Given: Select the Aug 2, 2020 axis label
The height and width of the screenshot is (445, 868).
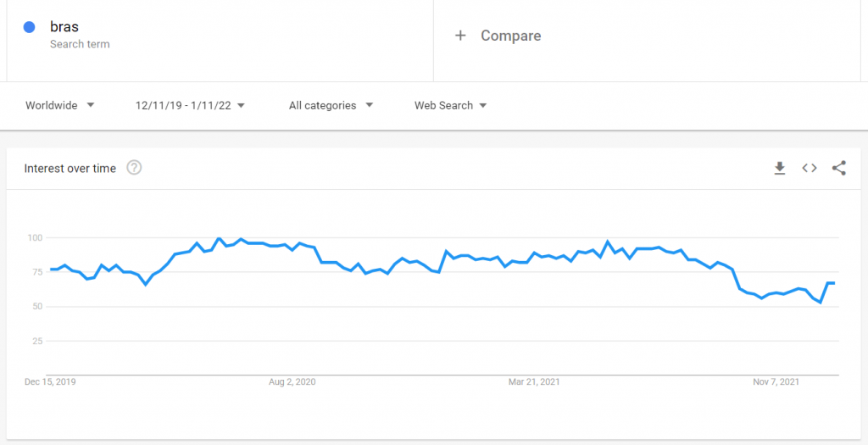Looking at the screenshot, I should 292,382.
